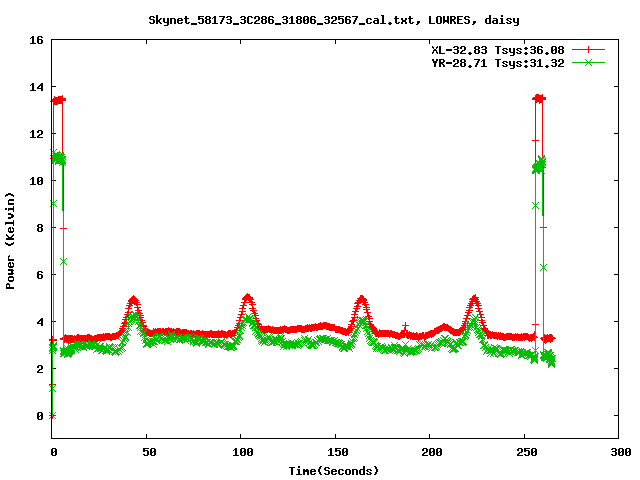The width and height of the screenshot is (640, 480).
Task: Click the green YR legend line sample
Action: pyautogui.click(x=588, y=63)
